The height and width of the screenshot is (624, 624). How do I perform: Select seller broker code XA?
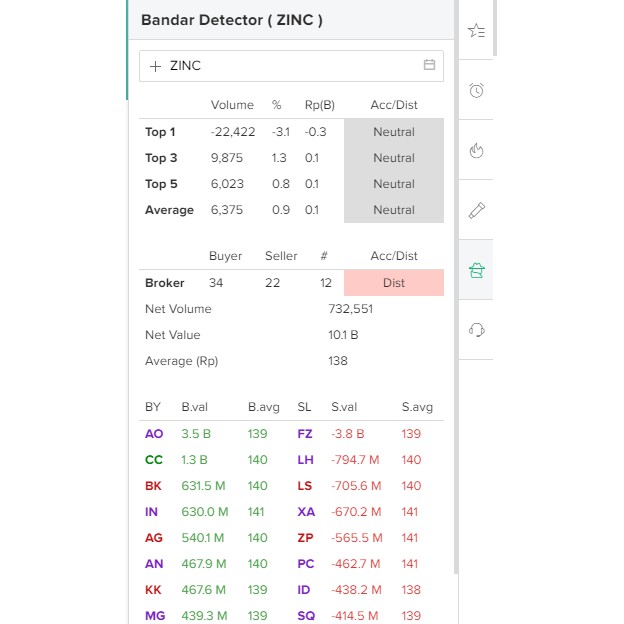[x=306, y=511]
